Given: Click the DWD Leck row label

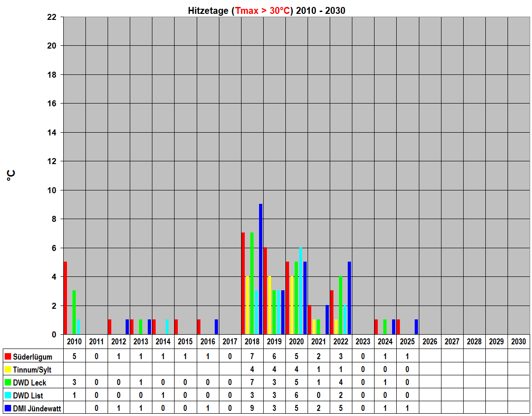Looking at the screenshot, I should click(30, 382).
